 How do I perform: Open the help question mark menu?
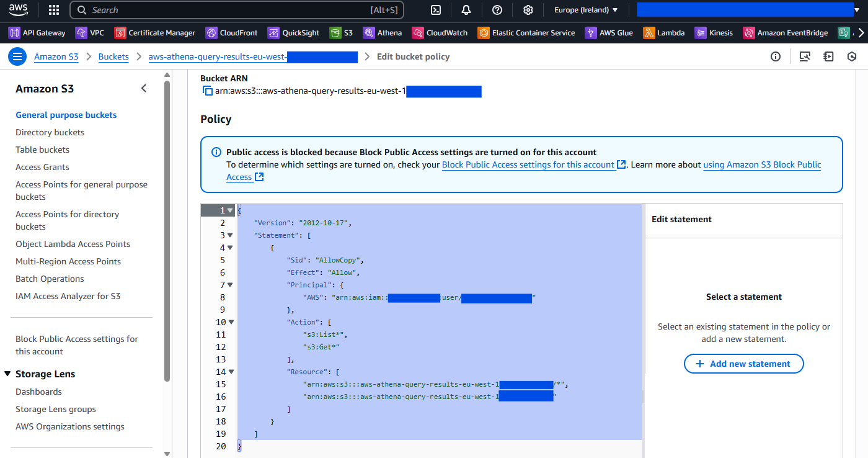497,10
